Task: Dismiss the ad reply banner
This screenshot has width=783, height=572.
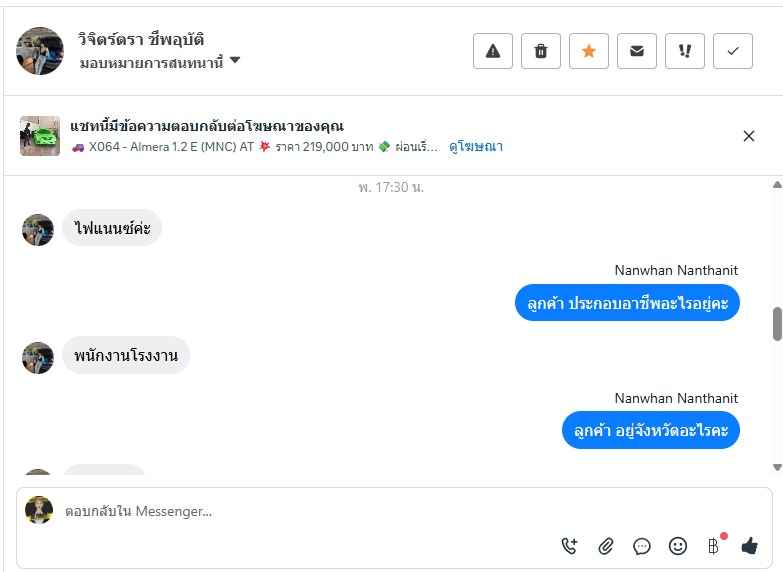Action: [749, 136]
